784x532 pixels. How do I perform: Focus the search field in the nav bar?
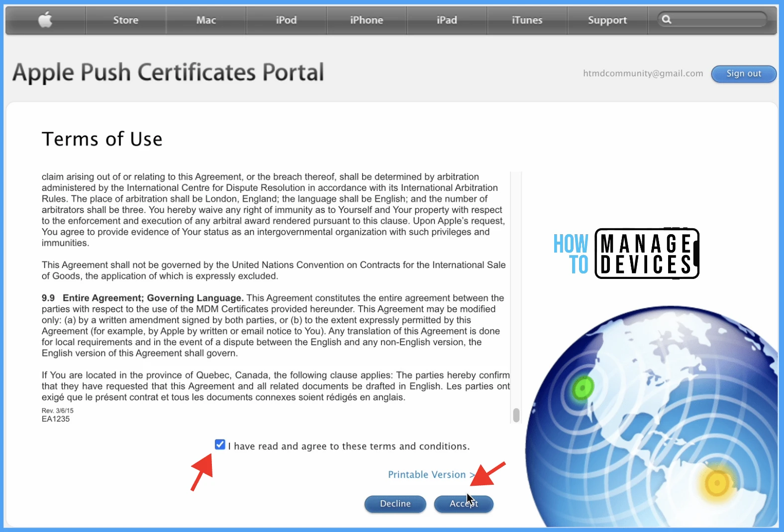pyautogui.click(x=712, y=19)
